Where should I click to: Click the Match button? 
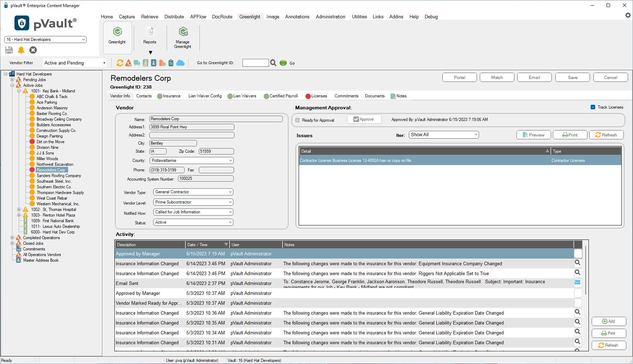497,78
